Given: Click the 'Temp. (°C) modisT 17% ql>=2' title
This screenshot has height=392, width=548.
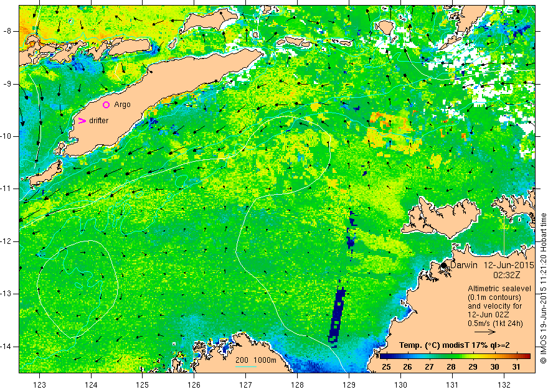Looking at the screenshot, I should tap(455, 345).
